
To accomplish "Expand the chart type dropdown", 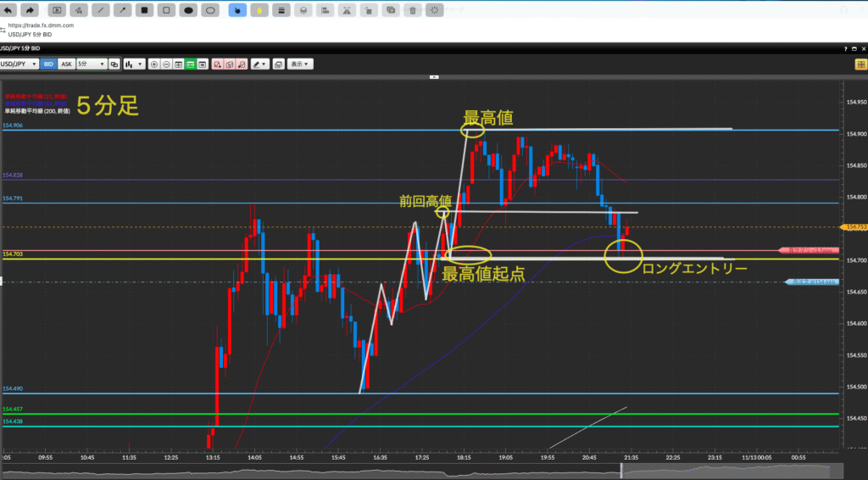I will (x=133, y=64).
